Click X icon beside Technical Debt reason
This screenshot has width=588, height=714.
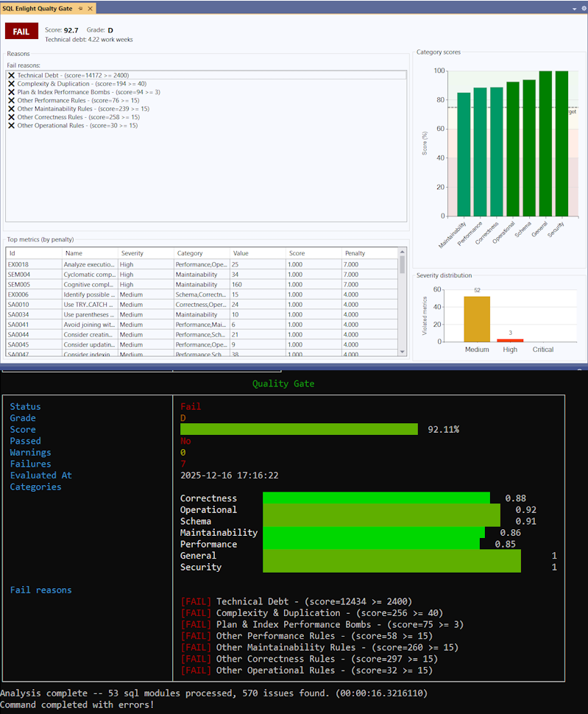point(11,75)
